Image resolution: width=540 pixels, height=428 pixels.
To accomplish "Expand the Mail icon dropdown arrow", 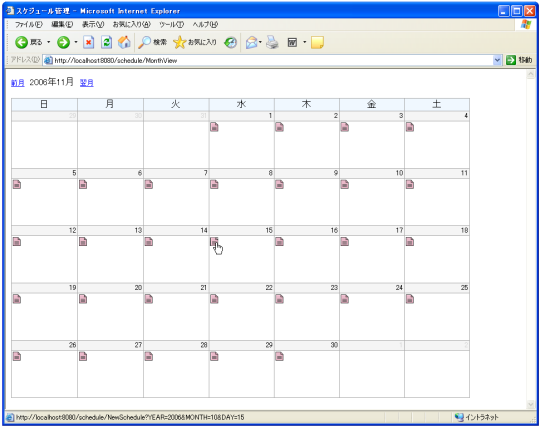I will (260, 42).
